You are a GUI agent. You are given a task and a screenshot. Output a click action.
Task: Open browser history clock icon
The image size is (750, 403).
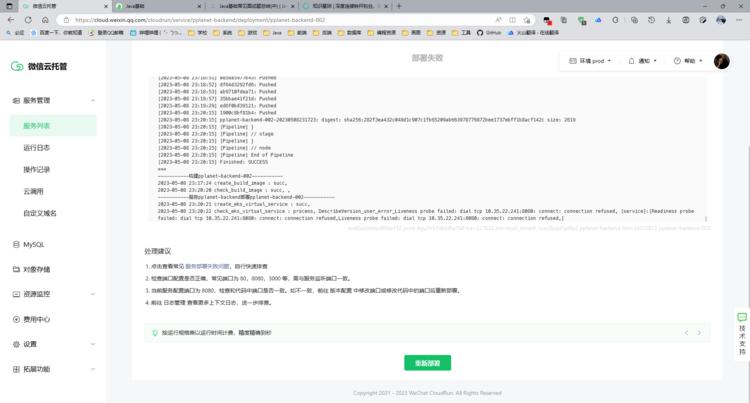point(651,20)
